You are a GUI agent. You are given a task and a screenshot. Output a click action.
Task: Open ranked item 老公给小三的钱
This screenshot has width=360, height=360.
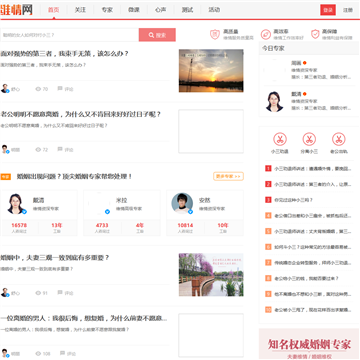(x=307, y=278)
